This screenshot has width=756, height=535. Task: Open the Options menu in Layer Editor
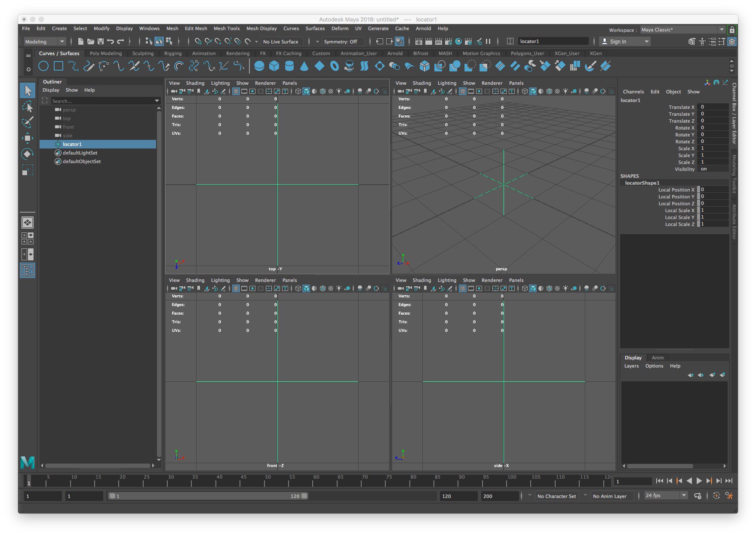654,366
